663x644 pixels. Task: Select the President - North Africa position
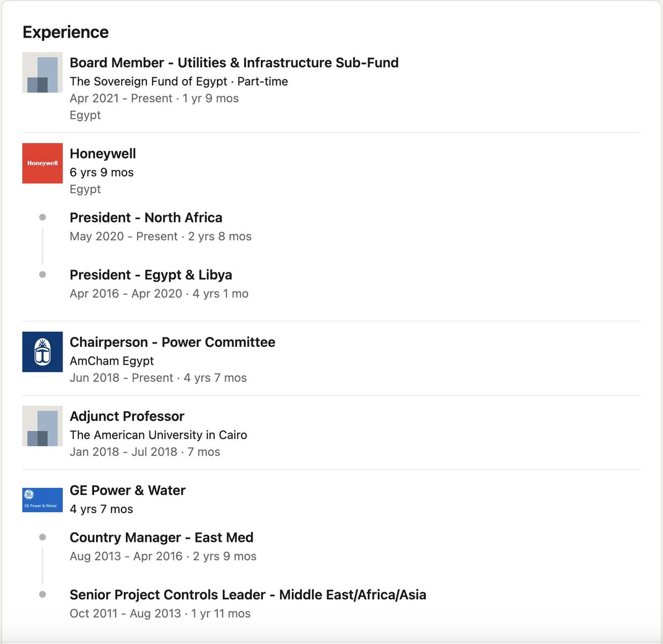(x=146, y=218)
